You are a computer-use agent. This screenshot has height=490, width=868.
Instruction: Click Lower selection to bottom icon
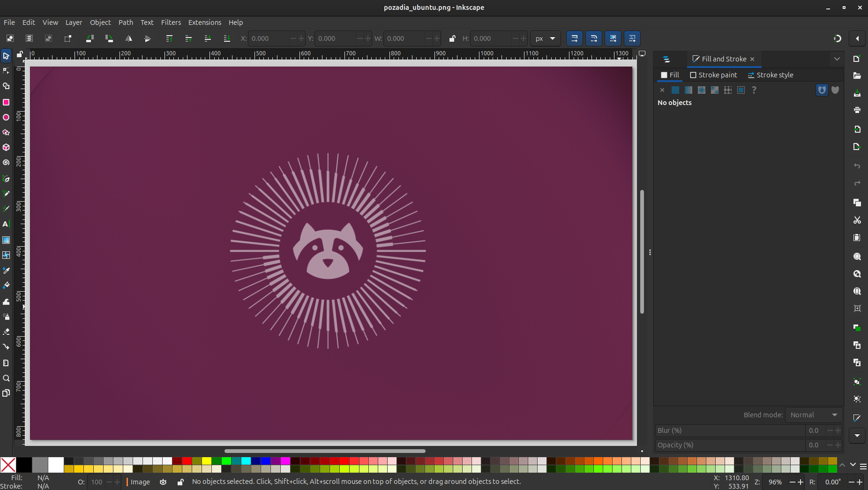point(227,38)
